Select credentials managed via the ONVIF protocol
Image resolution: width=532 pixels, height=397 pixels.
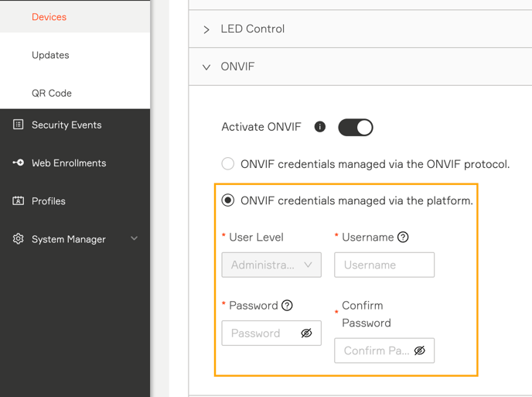(x=227, y=163)
